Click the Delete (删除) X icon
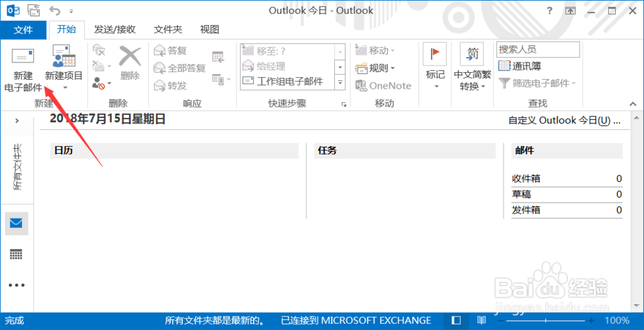644x330 pixels. pos(130,62)
